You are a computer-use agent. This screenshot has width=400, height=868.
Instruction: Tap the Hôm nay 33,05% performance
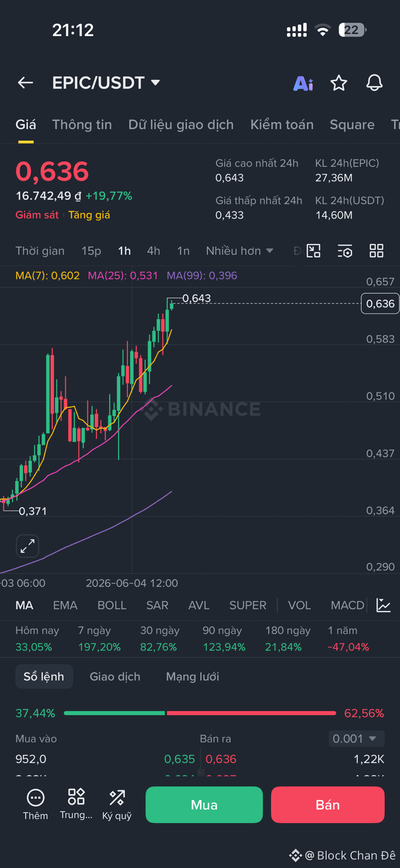click(37, 638)
